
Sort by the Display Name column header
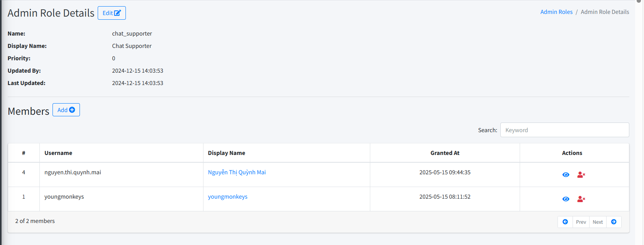226,153
